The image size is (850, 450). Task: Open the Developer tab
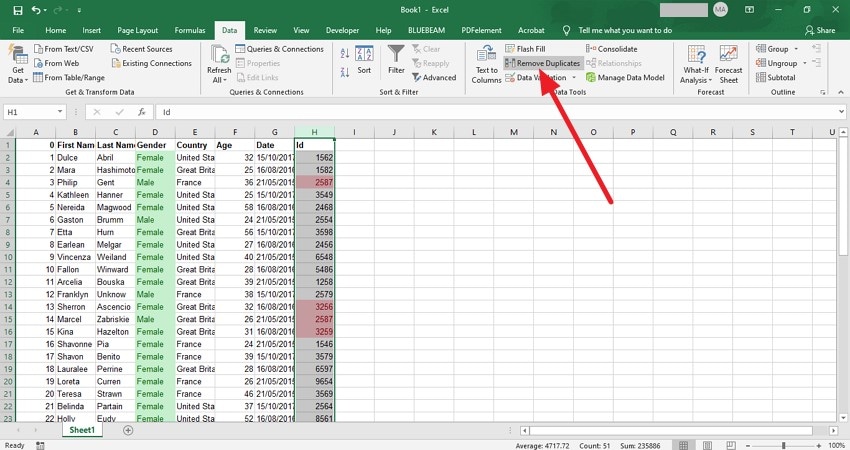342,30
